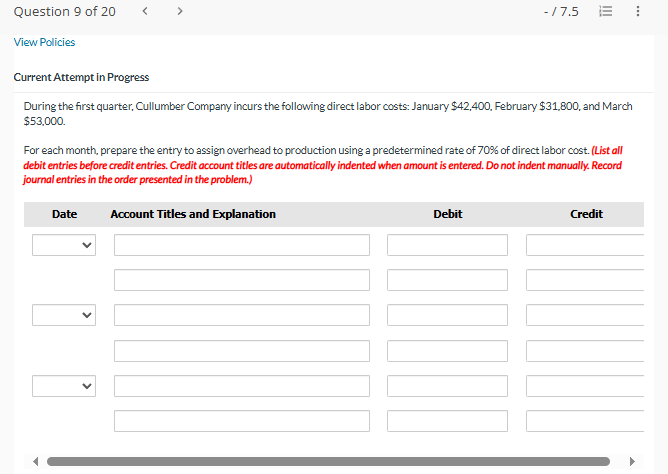Open the second entry date dropdown
The height and width of the screenshot is (474, 668).
pos(64,315)
